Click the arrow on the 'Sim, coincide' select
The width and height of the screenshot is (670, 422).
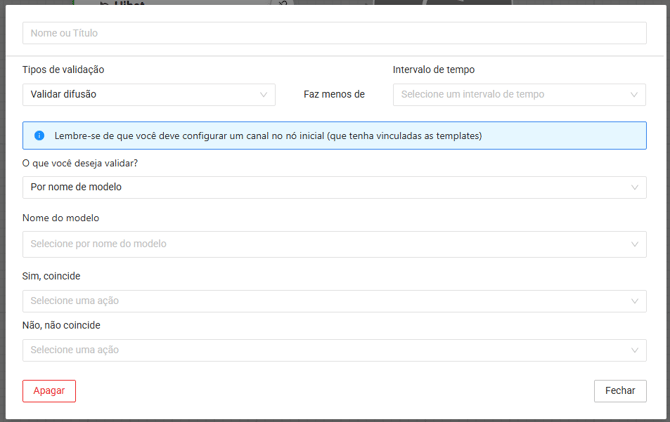[x=634, y=301]
